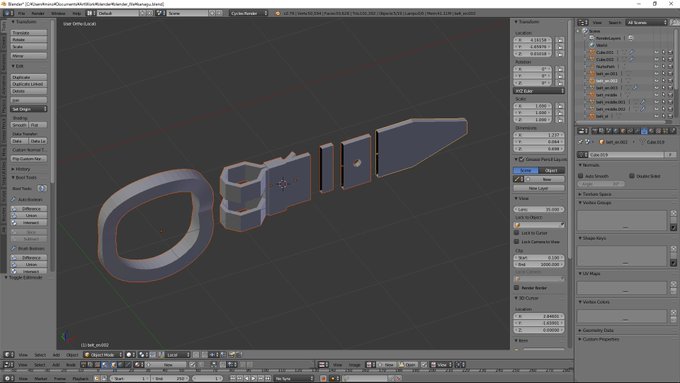The image size is (680, 383).
Task: Click the viewport shading sphere icon
Action: pos(129,355)
